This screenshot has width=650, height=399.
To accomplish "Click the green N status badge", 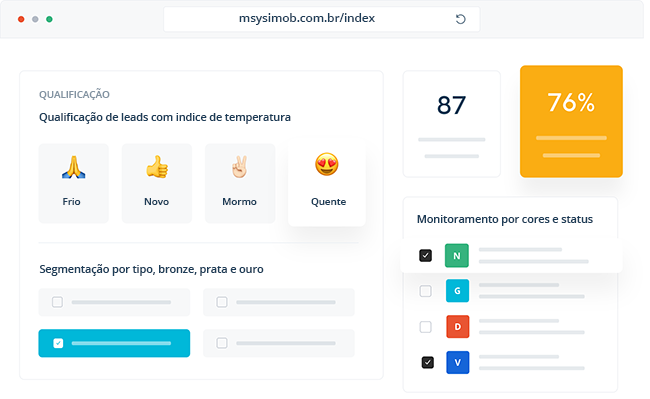I will point(457,256).
